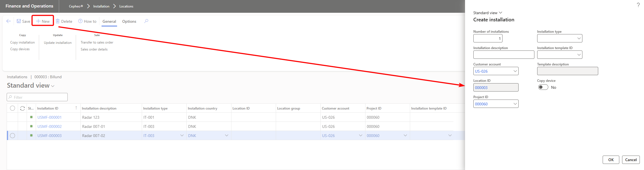Image resolution: width=644 pixels, height=170 pixels.
Task: Open link USMF-000002
Action: [x=49, y=126]
